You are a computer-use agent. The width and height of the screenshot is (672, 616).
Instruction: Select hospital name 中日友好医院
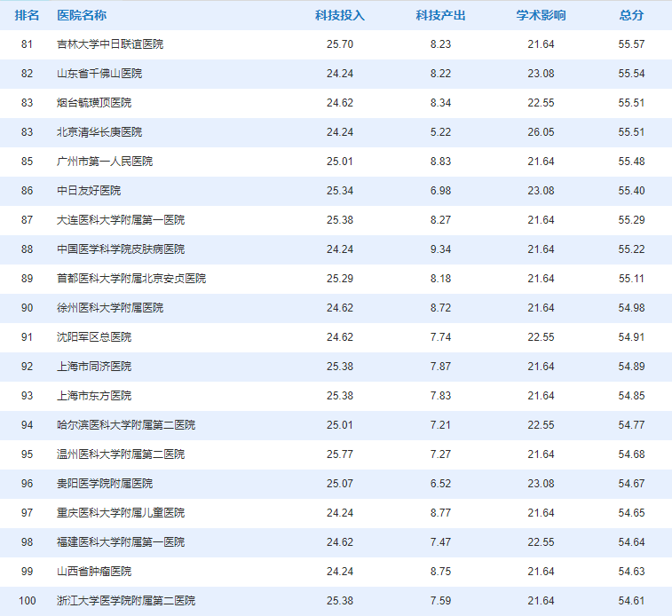[89, 191]
